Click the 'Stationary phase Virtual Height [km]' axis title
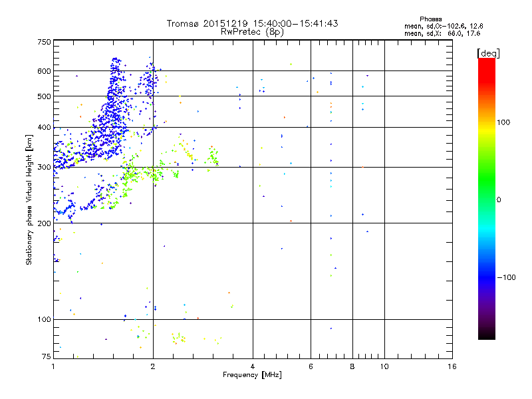The height and width of the screenshot is (399, 532). coord(29,199)
